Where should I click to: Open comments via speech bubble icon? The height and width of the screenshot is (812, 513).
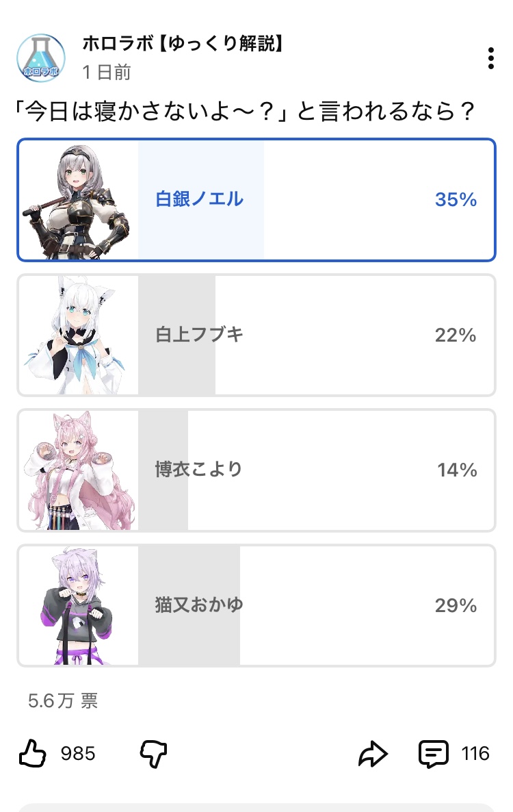click(x=433, y=754)
